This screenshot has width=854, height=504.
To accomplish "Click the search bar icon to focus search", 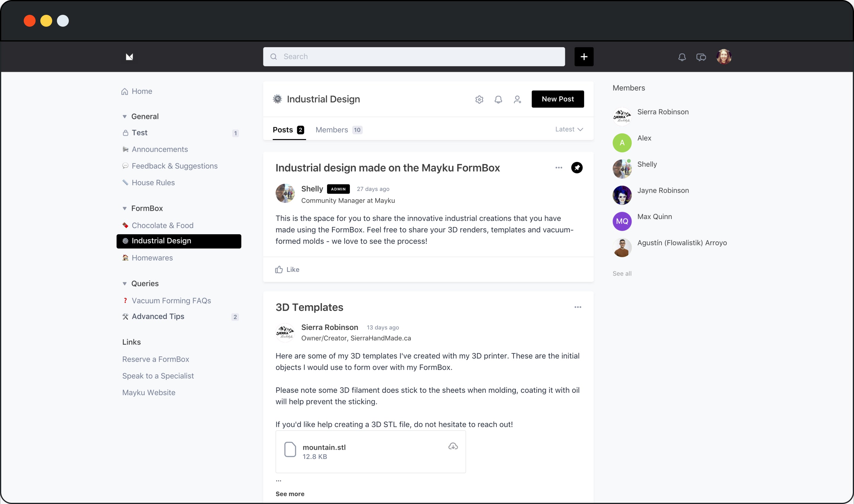I will click(274, 56).
